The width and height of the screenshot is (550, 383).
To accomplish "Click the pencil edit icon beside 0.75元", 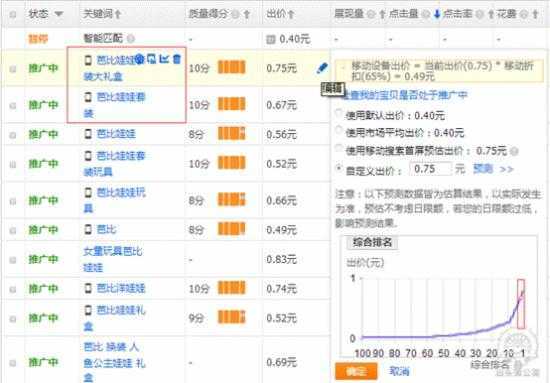I will [322, 68].
